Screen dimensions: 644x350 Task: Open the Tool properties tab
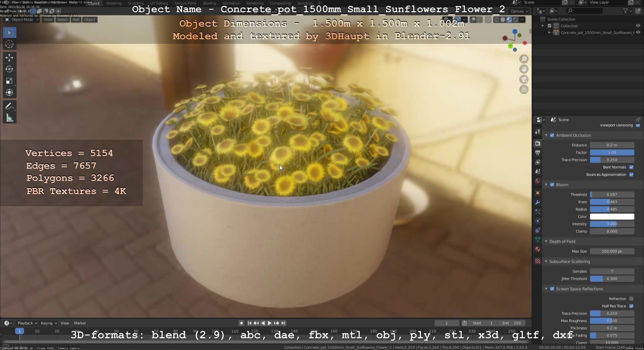pos(538,131)
